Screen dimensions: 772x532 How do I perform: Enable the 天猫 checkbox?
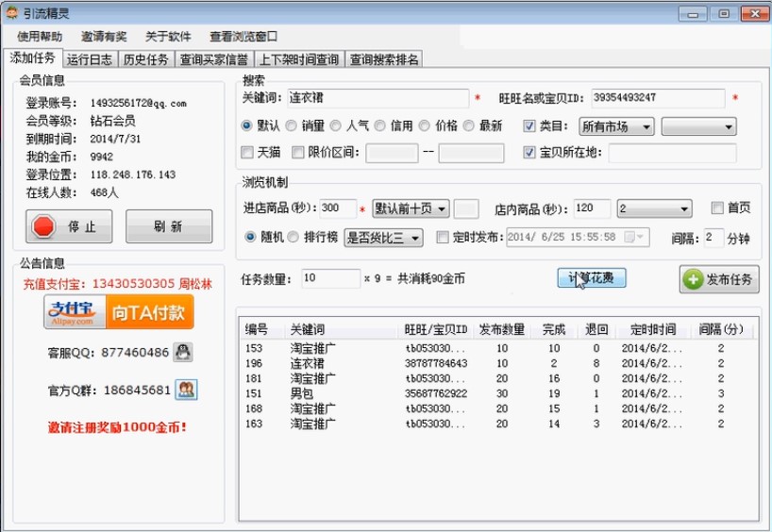(x=248, y=153)
